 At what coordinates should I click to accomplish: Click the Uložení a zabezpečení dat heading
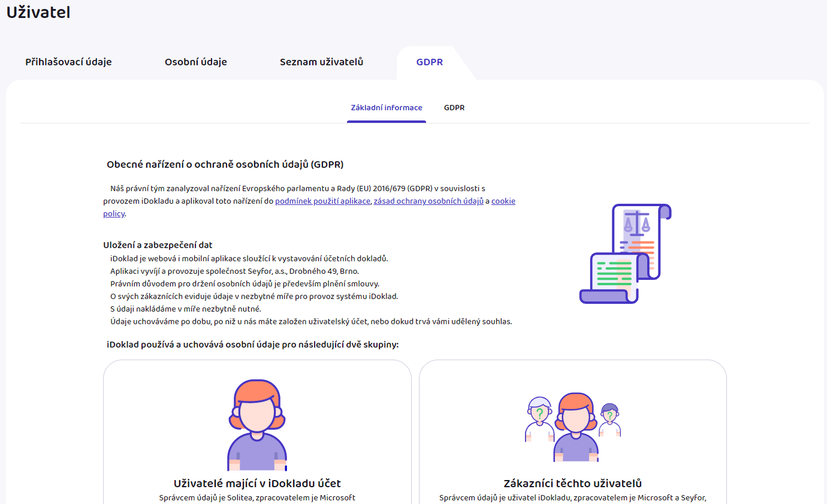point(158,245)
